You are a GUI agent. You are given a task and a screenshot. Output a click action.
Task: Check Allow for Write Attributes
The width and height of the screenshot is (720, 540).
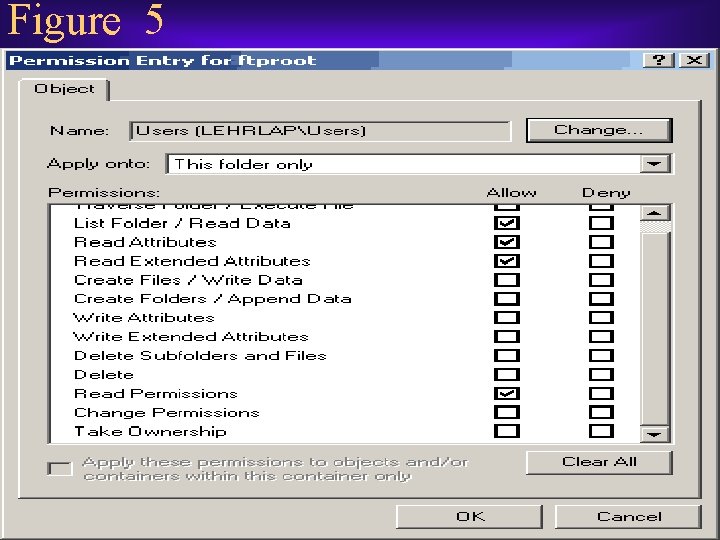click(x=507, y=318)
